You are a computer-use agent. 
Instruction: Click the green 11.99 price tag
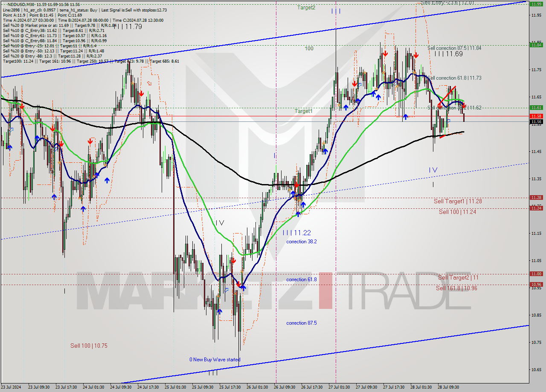(536, 4)
